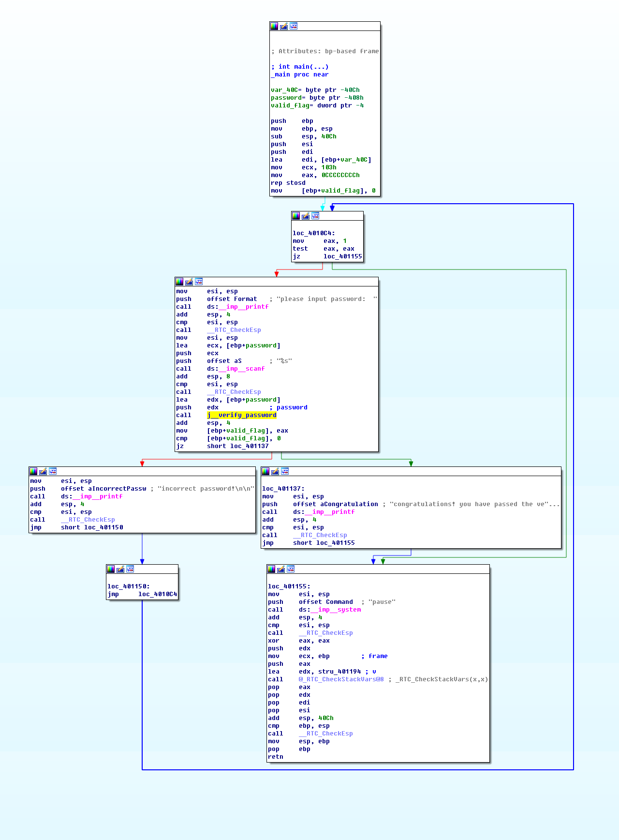The image size is (619, 840).
Task: Click the 'loc_401150:' label
Action: (129, 586)
